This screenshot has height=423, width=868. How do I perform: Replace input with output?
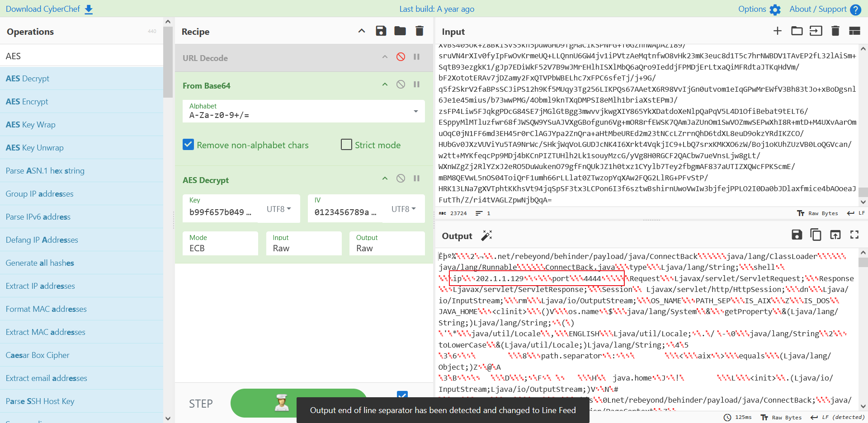pyautogui.click(x=835, y=235)
